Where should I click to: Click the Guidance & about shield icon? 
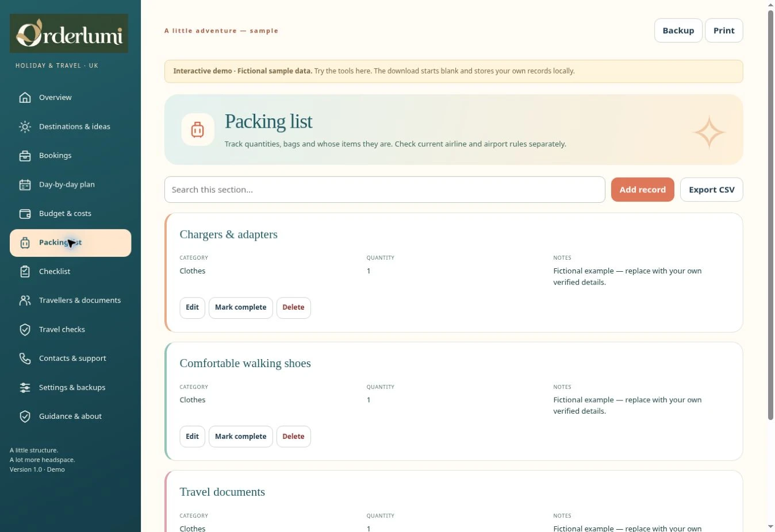[25, 417]
